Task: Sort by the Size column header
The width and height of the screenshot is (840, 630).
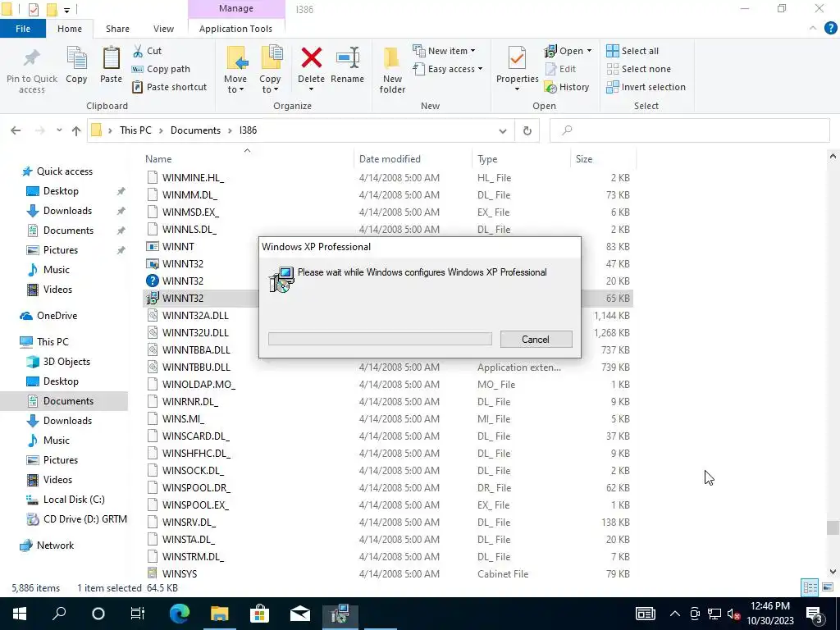Action: click(x=584, y=159)
